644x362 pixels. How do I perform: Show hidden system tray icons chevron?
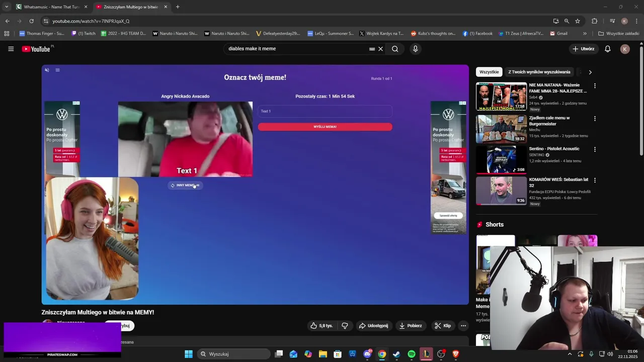[x=570, y=354]
